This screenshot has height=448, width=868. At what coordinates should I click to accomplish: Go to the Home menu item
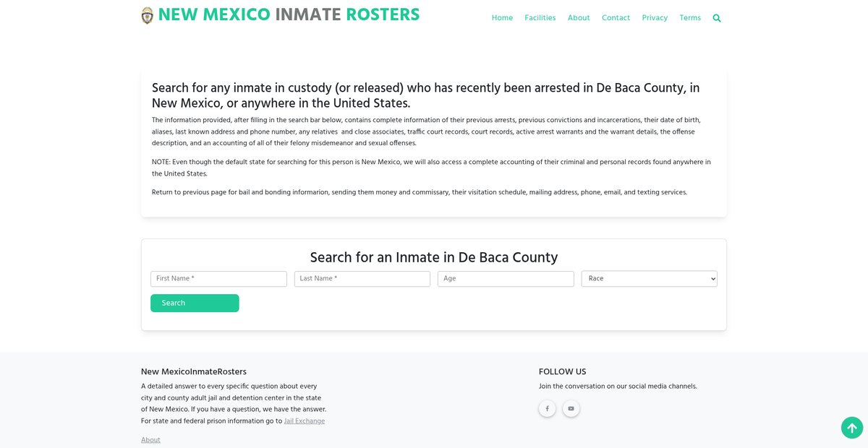[502, 18]
